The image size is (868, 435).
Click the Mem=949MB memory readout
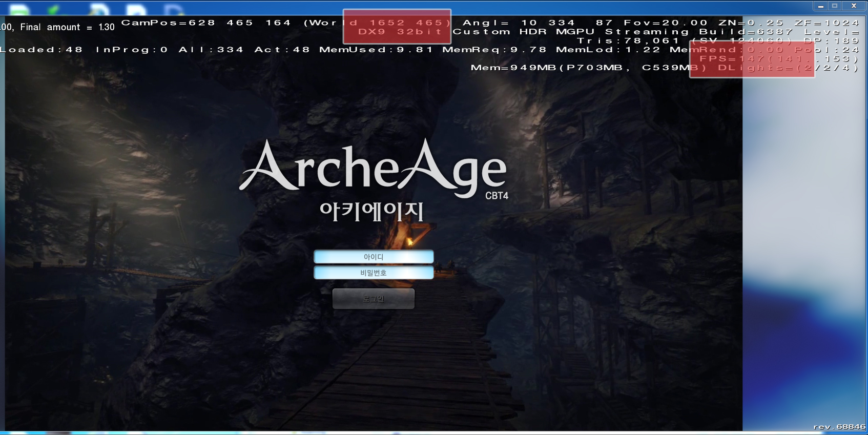click(x=513, y=68)
